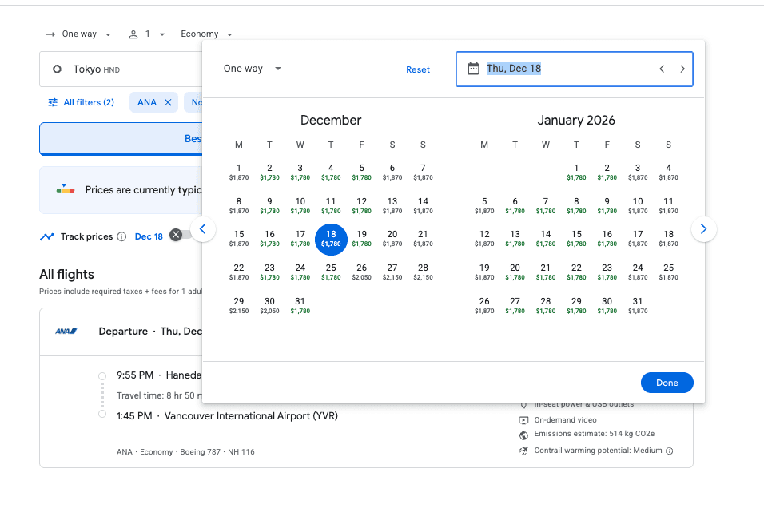Choose January 15 in the calendar
Image resolution: width=764 pixels, height=532 pixels.
click(x=576, y=238)
